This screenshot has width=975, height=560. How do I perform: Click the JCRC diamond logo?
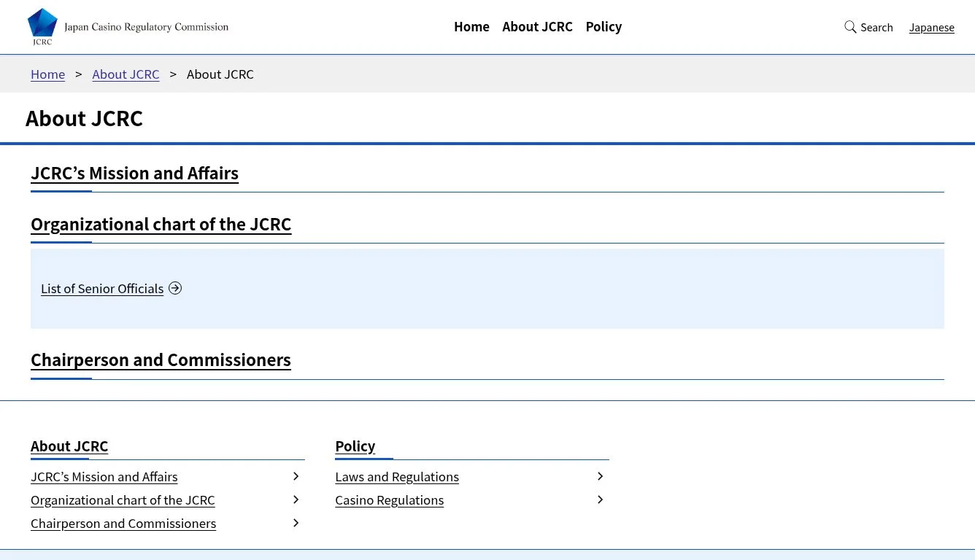click(x=42, y=26)
